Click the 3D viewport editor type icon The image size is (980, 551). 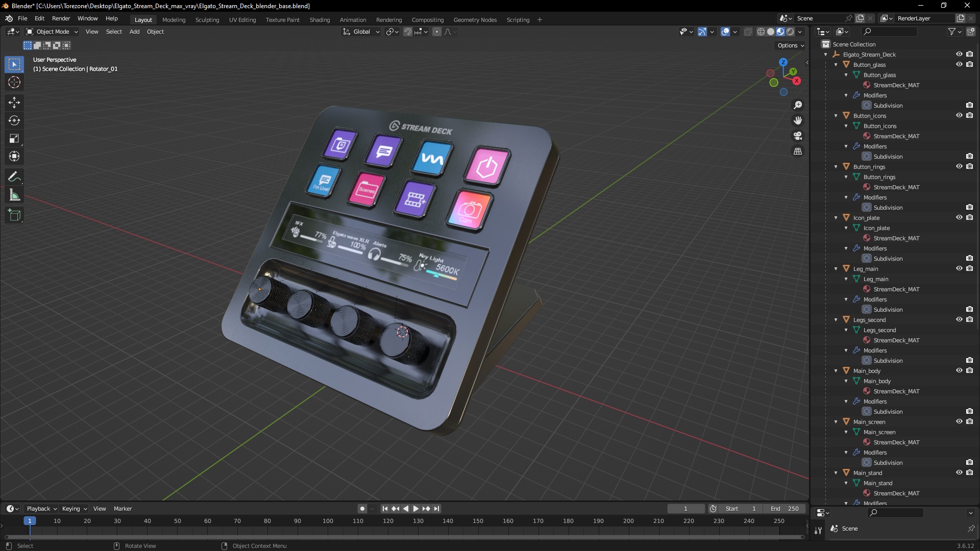13,32
